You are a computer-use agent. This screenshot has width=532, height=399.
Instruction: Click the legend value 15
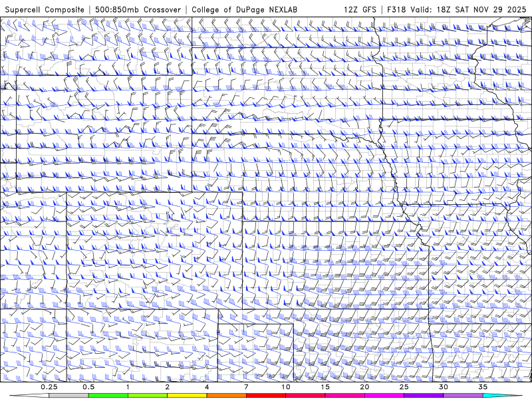click(x=325, y=387)
